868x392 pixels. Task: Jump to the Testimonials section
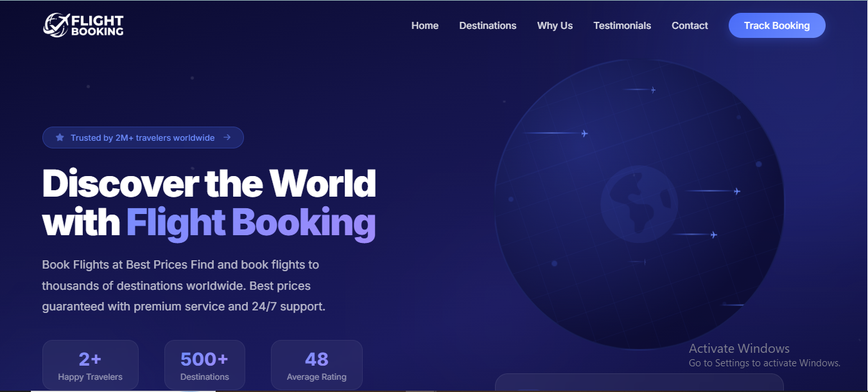pos(622,26)
